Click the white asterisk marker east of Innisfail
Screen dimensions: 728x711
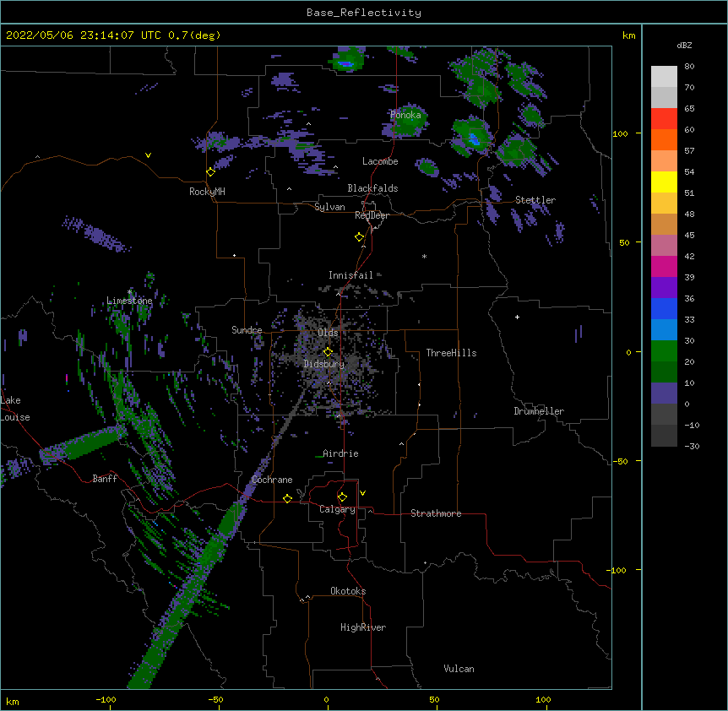(424, 256)
